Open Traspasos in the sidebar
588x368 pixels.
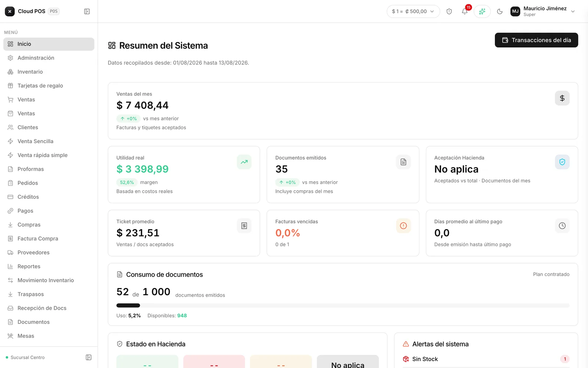[x=49, y=294]
